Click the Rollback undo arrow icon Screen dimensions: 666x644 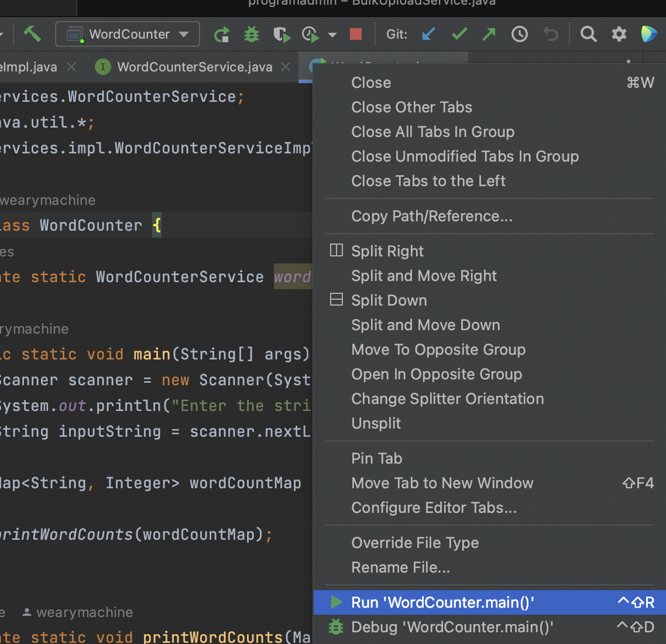[x=551, y=34]
